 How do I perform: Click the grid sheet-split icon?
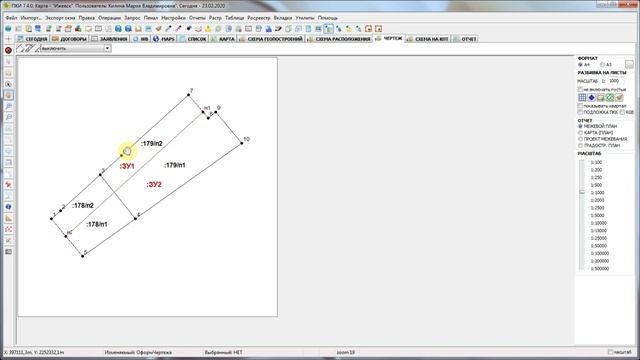coord(582,98)
